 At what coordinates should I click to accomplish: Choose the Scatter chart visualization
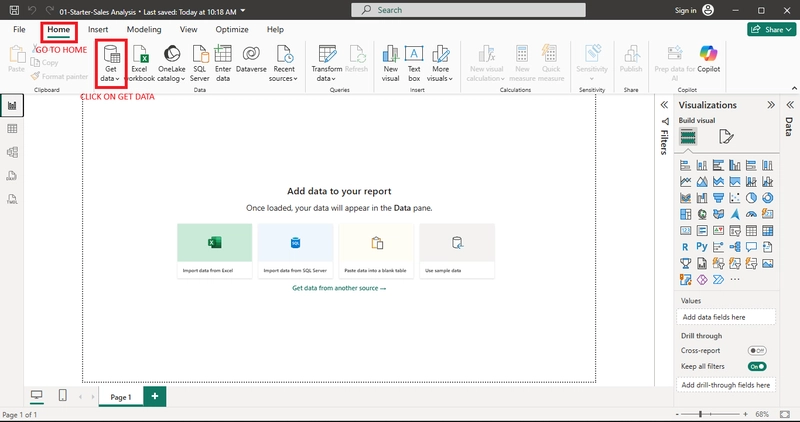coord(735,198)
